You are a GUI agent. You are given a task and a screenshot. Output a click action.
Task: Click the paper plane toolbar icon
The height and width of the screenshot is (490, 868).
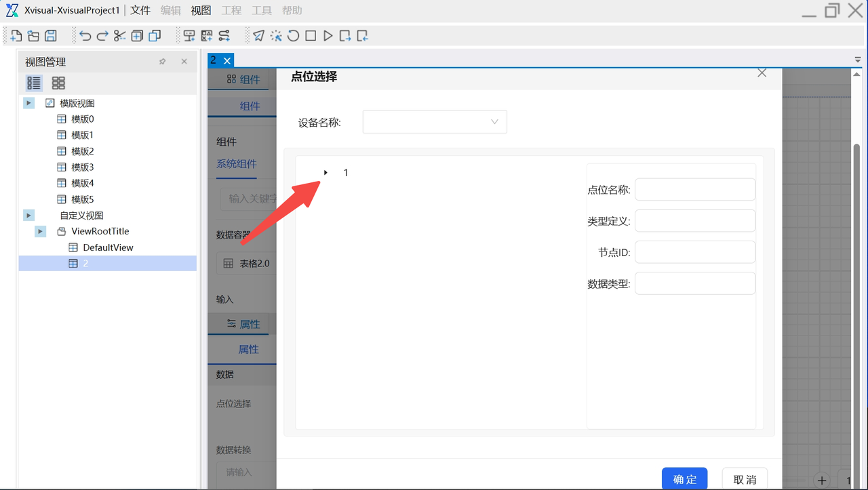click(x=259, y=36)
